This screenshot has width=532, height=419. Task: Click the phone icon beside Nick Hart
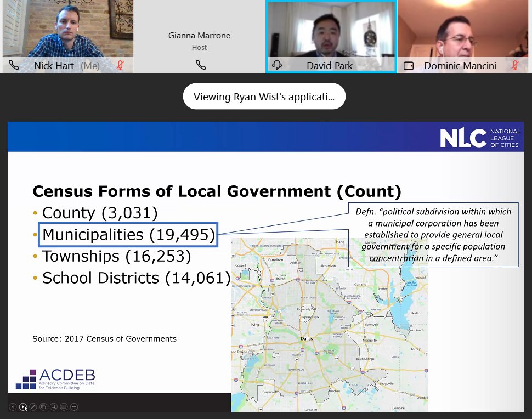pos(13,65)
